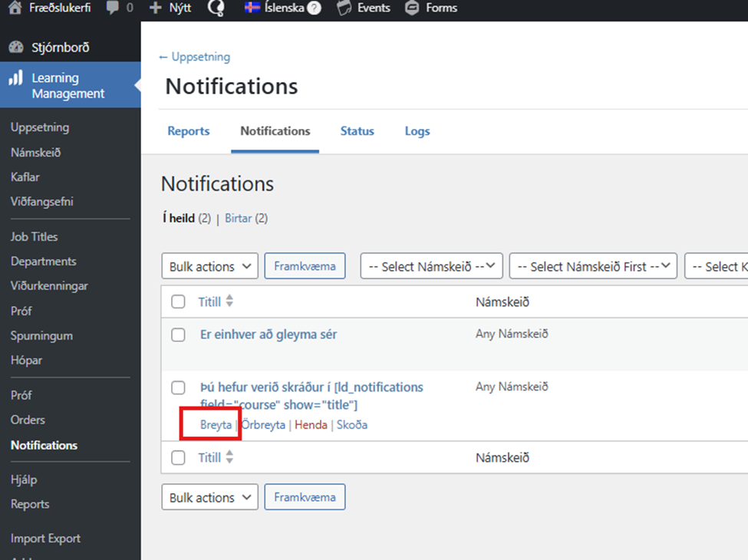The image size is (748, 560).
Task: Expand the Select Námskeið filter dropdown
Action: tap(431, 266)
